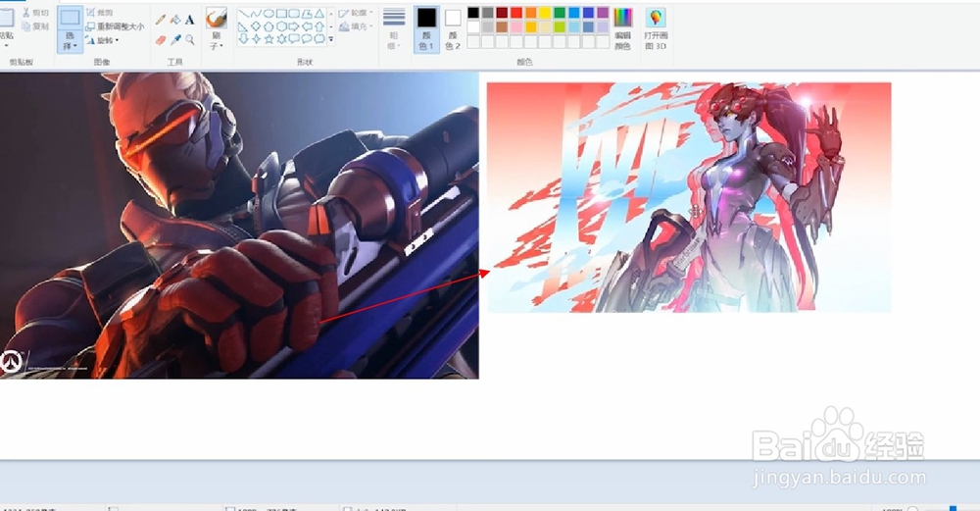The height and width of the screenshot is (511, 980).
Task: Click 打开画图 3D button
Action: (656, 29)
